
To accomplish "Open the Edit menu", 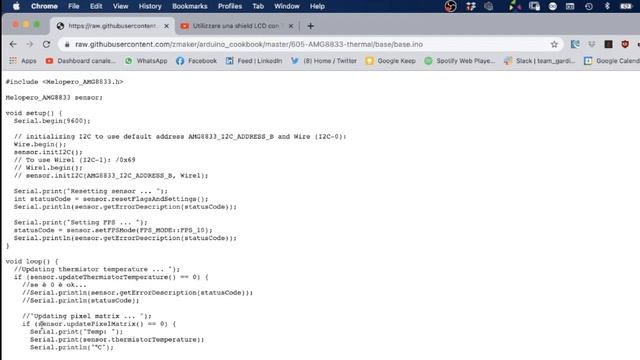I will (x=96, y=6).
